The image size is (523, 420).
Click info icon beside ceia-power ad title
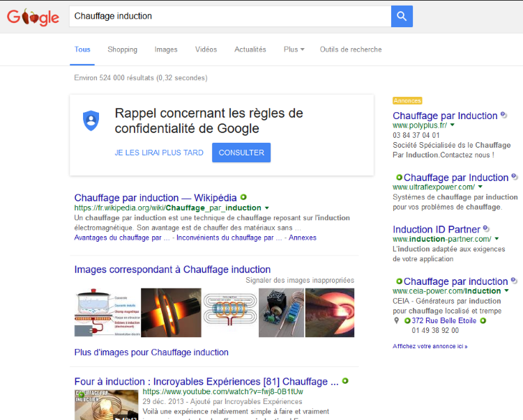point(514,281)
